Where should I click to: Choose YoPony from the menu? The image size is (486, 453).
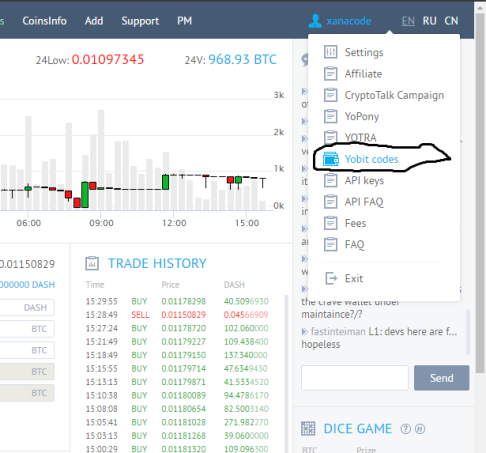(x=362, y=117)
